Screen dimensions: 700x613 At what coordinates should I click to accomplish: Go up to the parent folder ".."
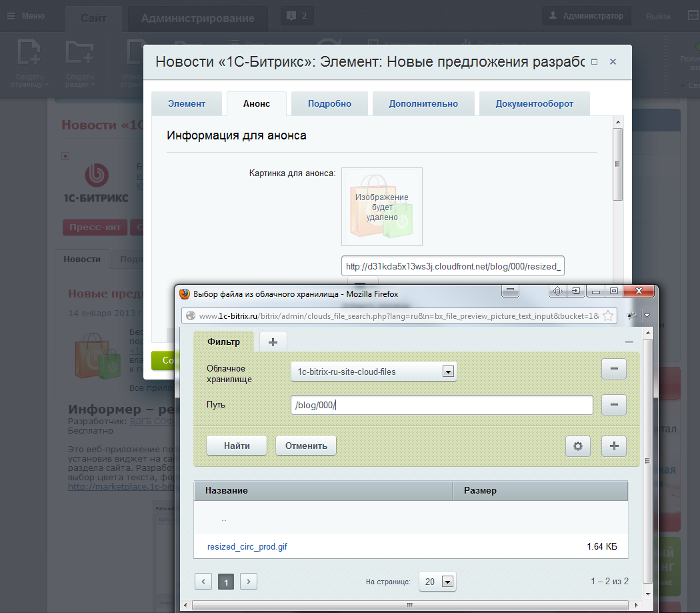tap(223, 520)
